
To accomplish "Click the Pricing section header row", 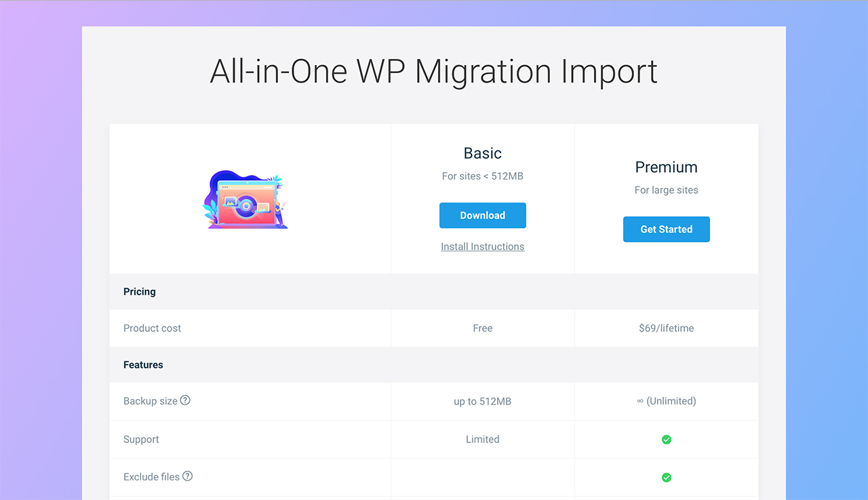I will coord(140,291).
